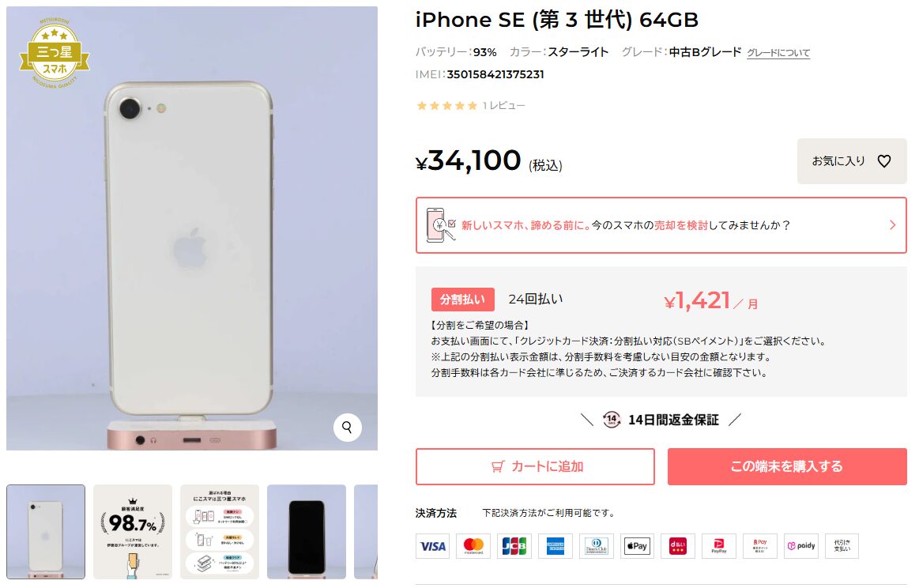Viewport: 919px width, 588px height.
Task: Select the three-star reasons thumbnail
Action: [x=219, y=532]
